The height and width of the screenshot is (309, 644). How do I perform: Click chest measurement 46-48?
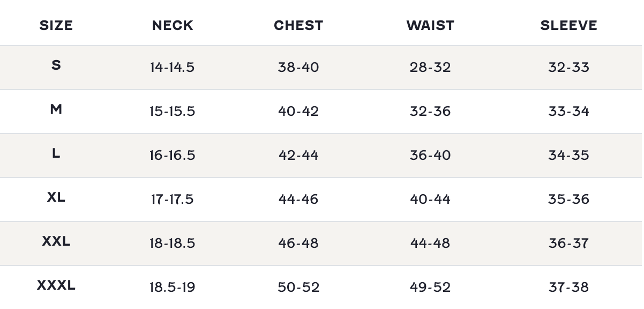coord(298,244)
